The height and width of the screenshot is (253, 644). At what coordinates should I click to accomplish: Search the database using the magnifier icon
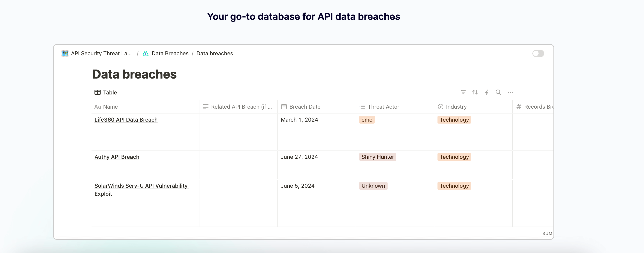(x=498, y=92)
